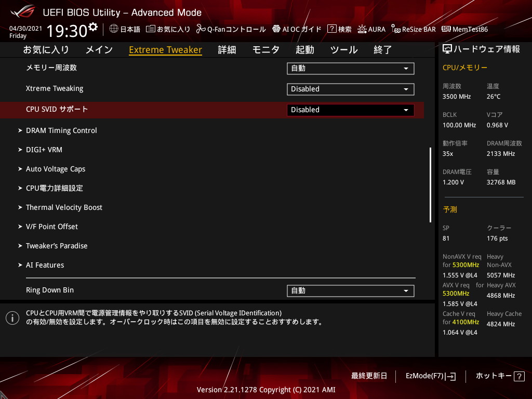Click the 2133 MHz DRAM frequency value

click(501, 154)
